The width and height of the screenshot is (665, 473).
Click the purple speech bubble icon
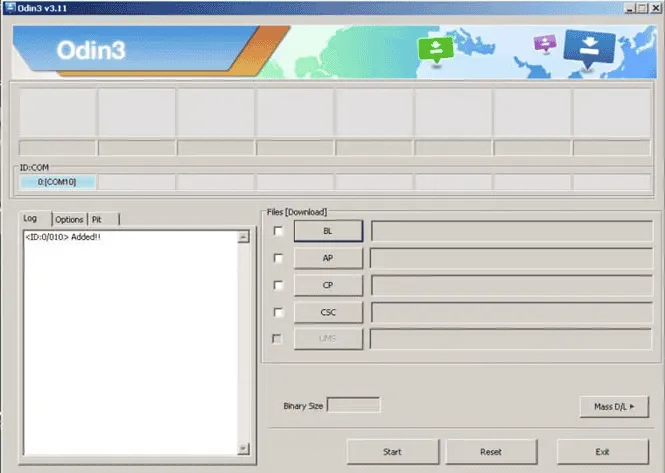[x=545, y=43]
